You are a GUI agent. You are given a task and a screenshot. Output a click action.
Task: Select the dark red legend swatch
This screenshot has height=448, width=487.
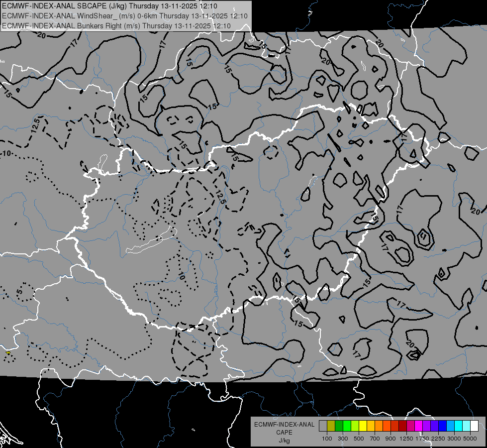tap(402, 426)
